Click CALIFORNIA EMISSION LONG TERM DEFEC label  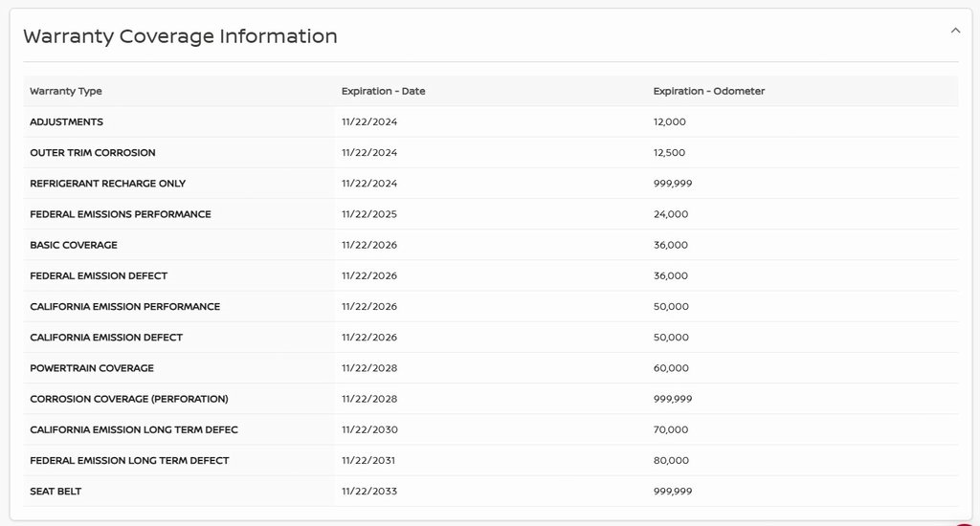pyautogui.click(x=134, y=430)
